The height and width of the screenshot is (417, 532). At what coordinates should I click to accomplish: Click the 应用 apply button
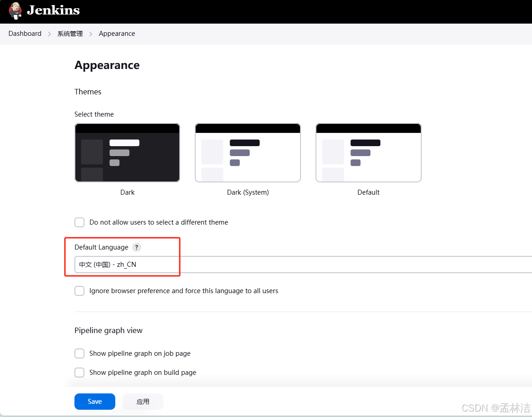[143, 402]
